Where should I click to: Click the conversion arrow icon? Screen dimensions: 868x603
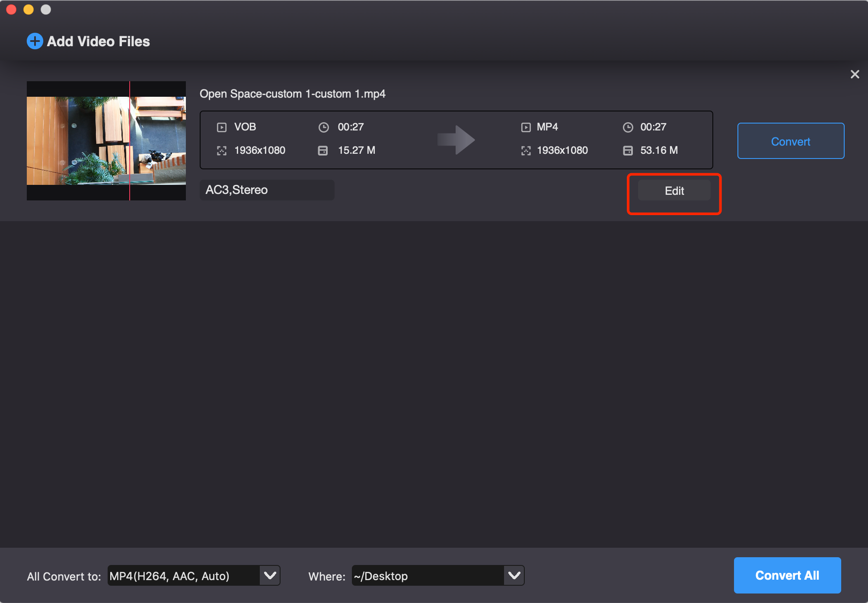(x=456, y=140)
